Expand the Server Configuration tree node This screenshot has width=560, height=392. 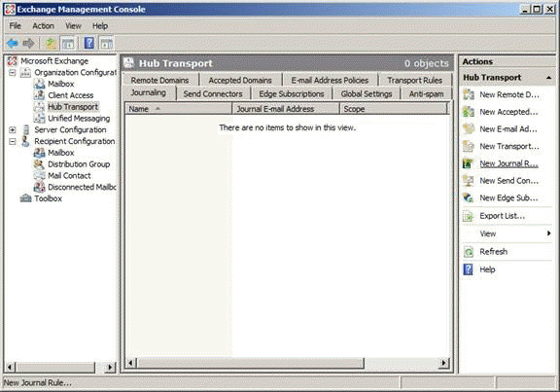(x=13, y=129)
